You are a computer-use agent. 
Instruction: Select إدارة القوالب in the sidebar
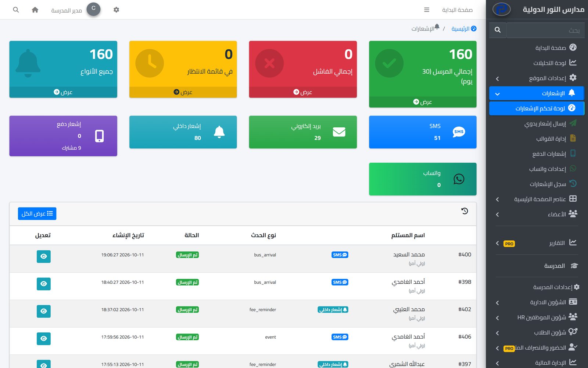pyautogui.click(x=537, y=139)
